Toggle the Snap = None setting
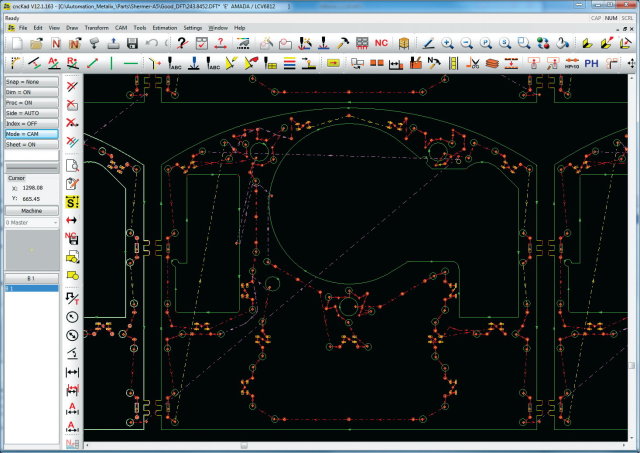Image resolution: width=640 pixels, height=453 pixels. [x=30, y=82]
